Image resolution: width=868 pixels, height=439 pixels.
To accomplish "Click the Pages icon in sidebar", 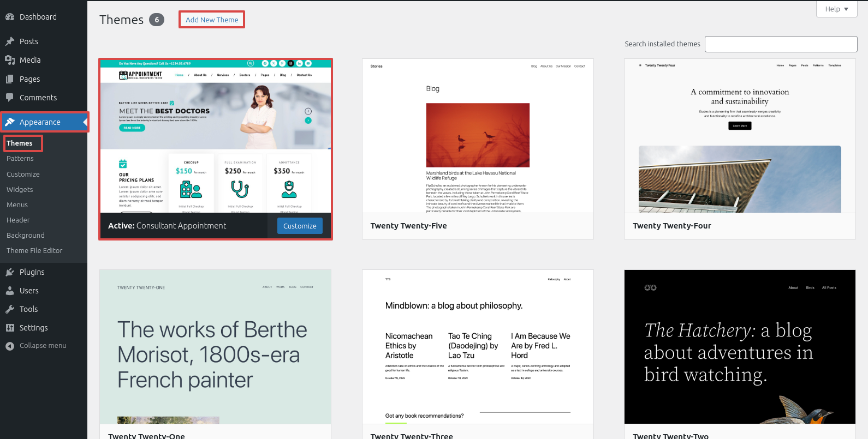I will point(10,79).
